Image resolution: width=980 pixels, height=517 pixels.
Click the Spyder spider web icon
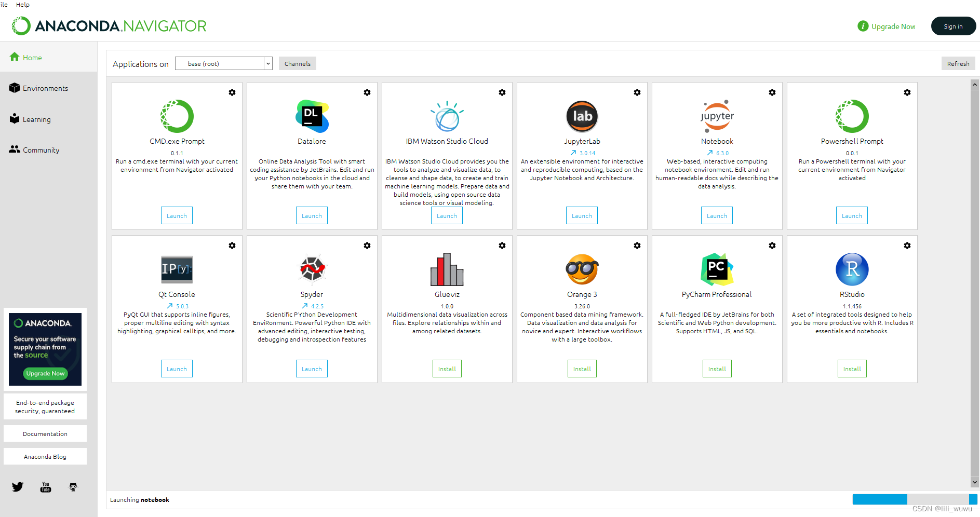click(312, 269)
